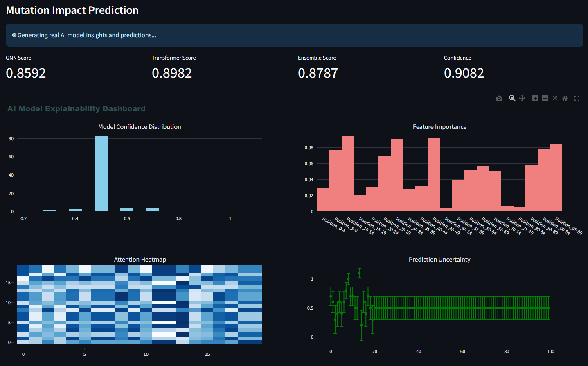Click the Autoscale axes icon
This screenshot has width=588, height=366.
tap(555, 98)
